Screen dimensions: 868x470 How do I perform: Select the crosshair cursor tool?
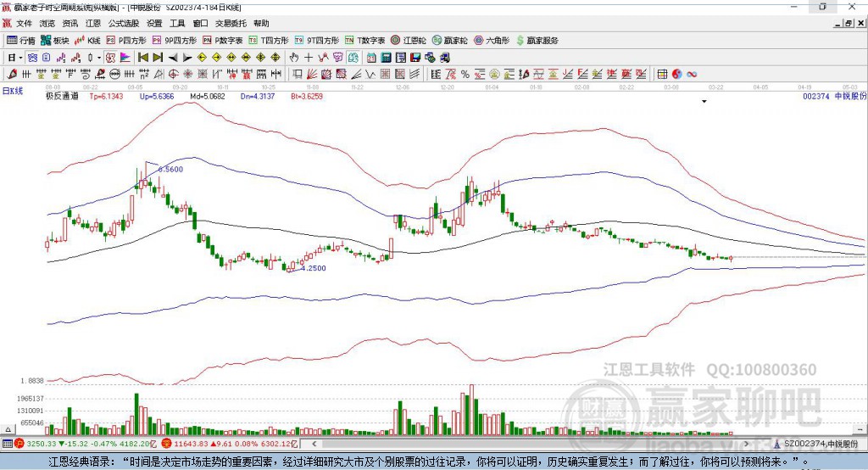click(309, 58)
